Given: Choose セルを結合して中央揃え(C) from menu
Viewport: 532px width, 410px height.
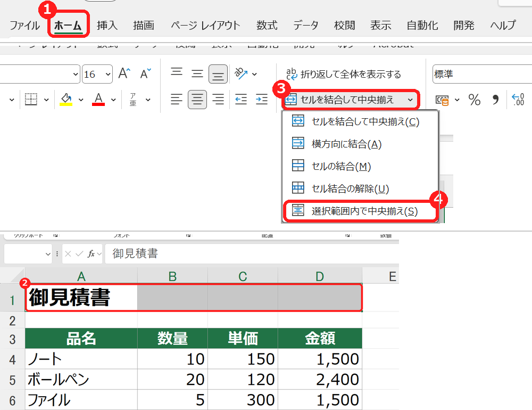Looking at the screenshot, I should (x=360, y=121).
